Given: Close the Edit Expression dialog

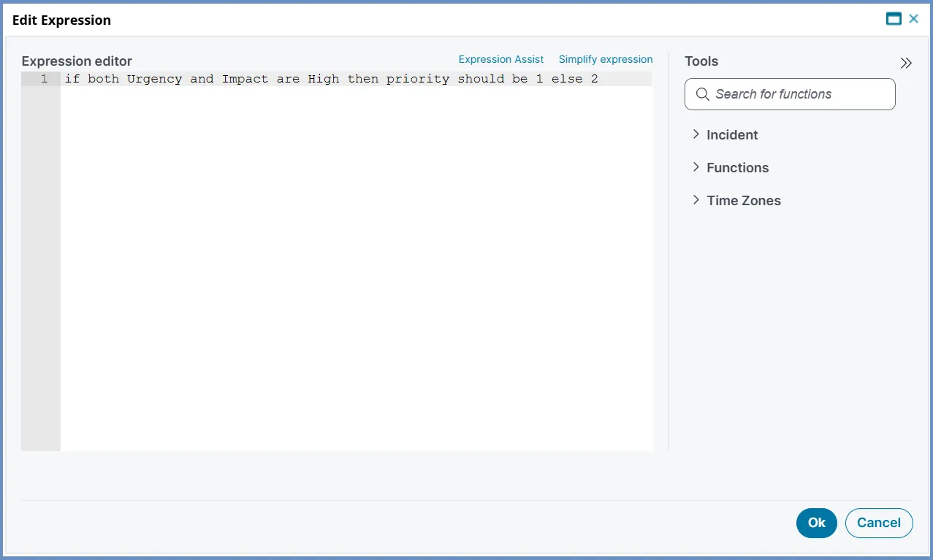Looking at the screenshot, I should [x=913, y=19].
